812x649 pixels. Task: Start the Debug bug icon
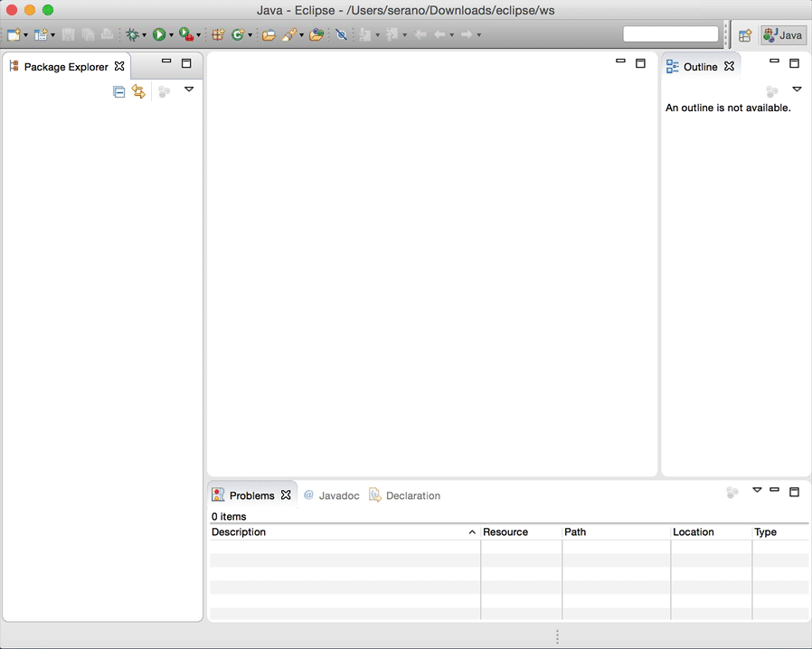click(133, 34)
